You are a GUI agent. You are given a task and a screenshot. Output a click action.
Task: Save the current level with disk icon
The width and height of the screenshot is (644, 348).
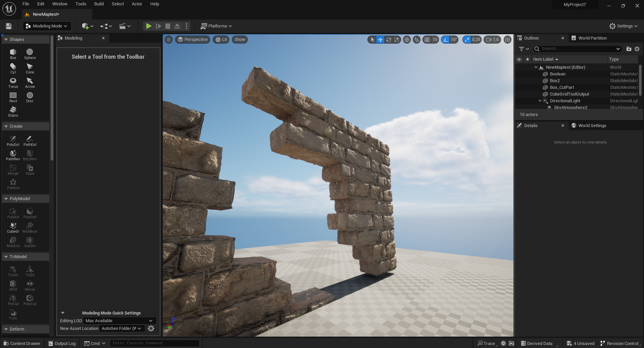pos(9,26)
